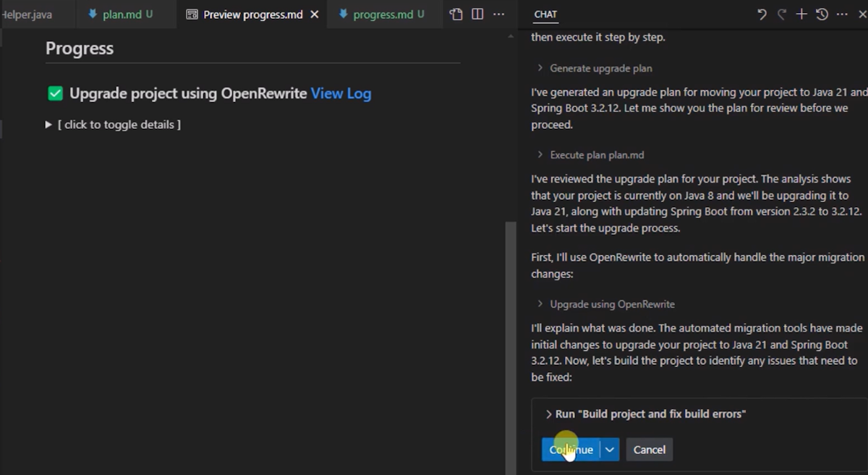This screenshot has height=475, width=868.
Task: Open the source file icon in editor toolbar
Action: click(x=456, y=14)
